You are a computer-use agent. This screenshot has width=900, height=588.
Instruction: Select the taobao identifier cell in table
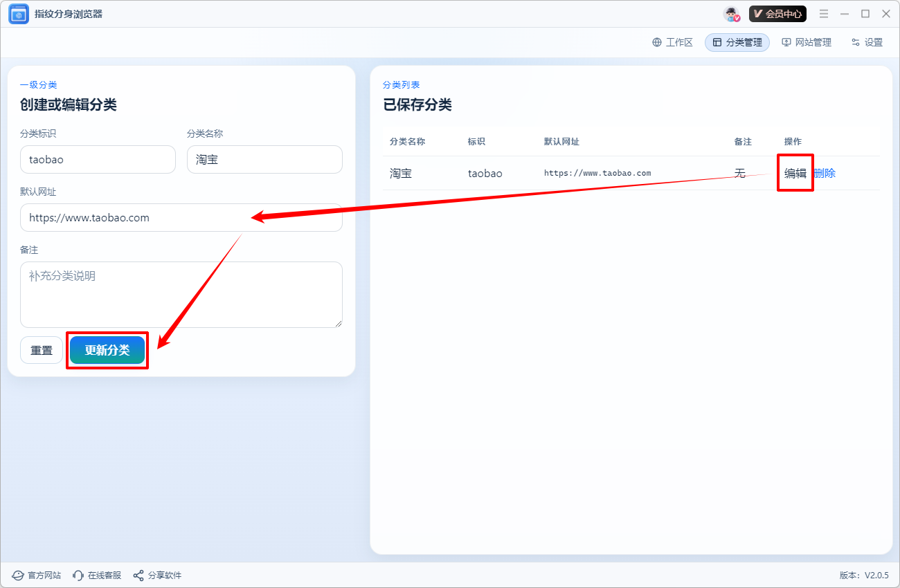[485, 173]
